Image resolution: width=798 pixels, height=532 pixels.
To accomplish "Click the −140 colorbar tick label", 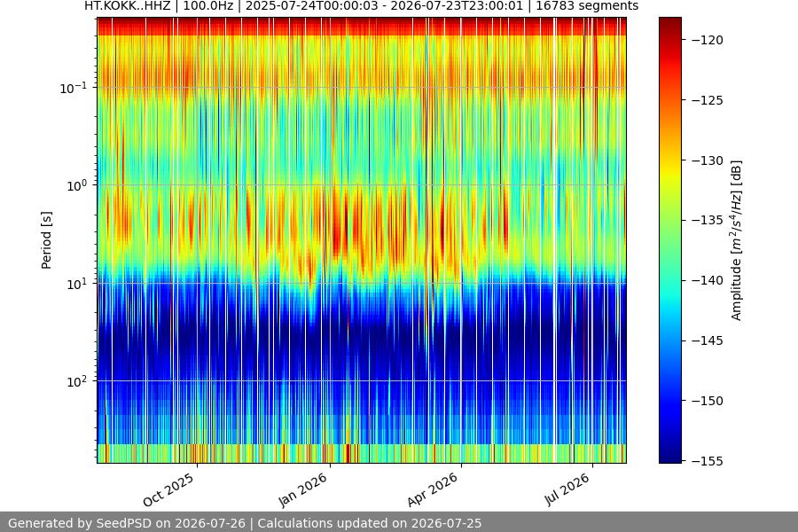I will pyautogui.click(x=707, y=280).
